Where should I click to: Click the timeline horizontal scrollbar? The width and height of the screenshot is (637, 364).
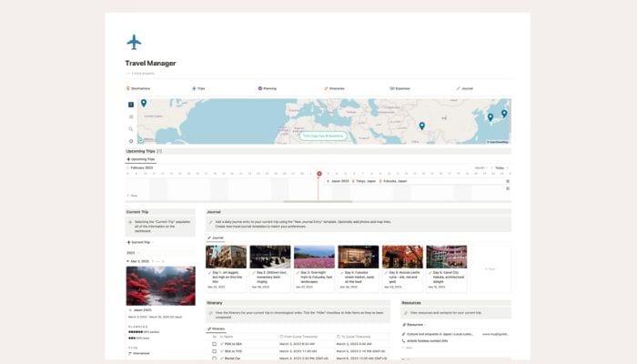pos(318,201)
